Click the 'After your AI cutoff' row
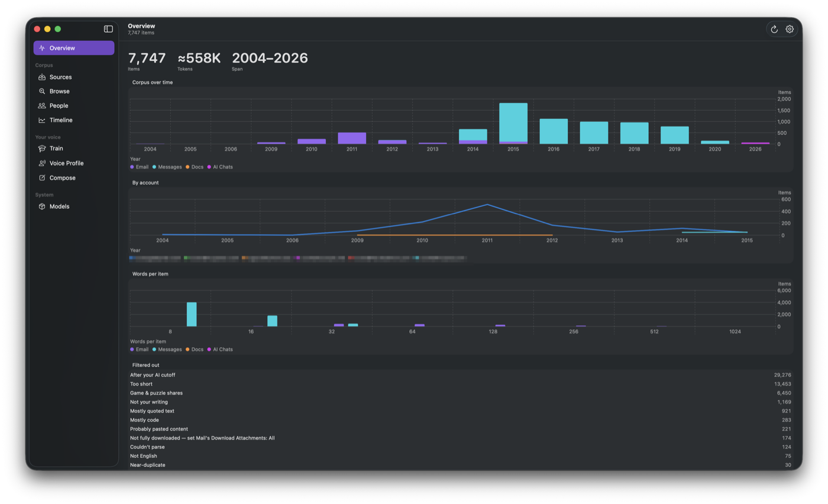 click(461, 375)
